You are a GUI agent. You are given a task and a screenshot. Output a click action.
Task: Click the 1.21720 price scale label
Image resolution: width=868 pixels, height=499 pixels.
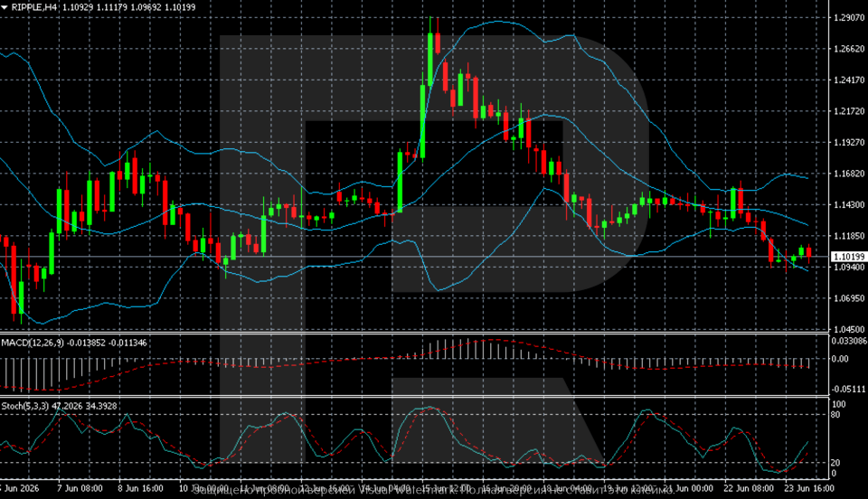(x=849, y=111)
